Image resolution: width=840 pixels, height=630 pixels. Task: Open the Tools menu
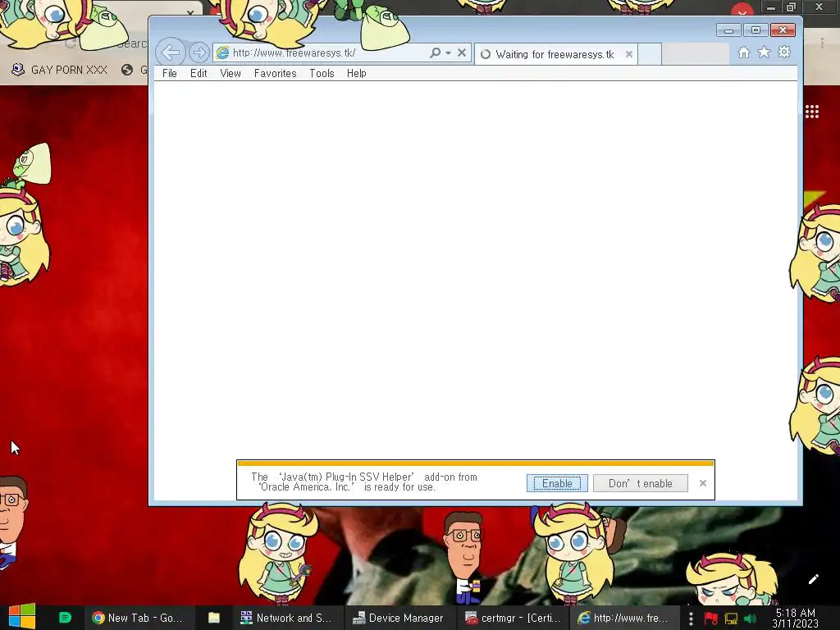point(322,73)
